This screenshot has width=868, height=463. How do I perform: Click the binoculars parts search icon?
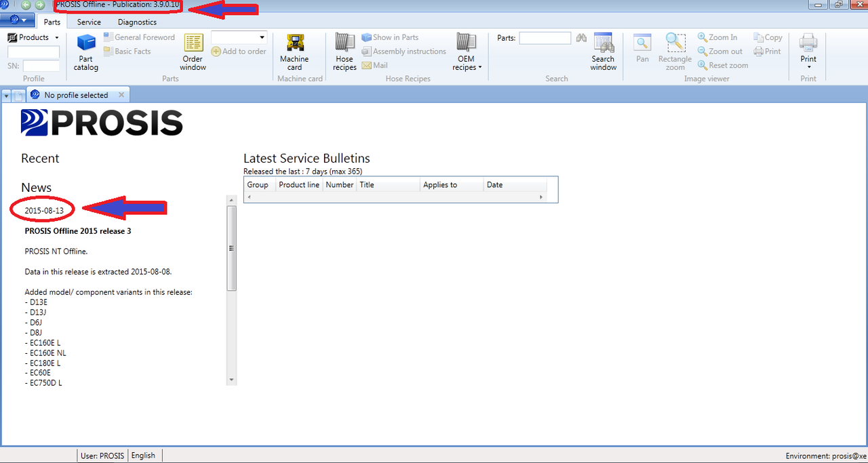click(x=581, y=38)
